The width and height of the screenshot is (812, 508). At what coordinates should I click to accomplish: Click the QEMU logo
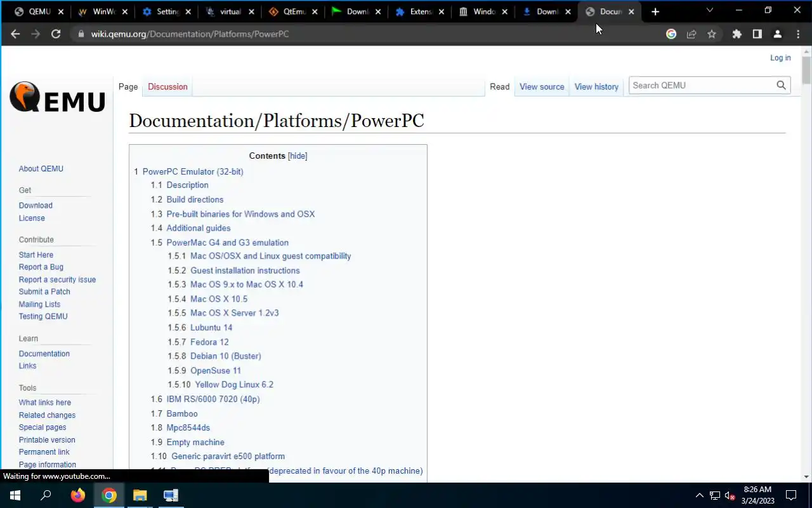[x=57, y=97]
